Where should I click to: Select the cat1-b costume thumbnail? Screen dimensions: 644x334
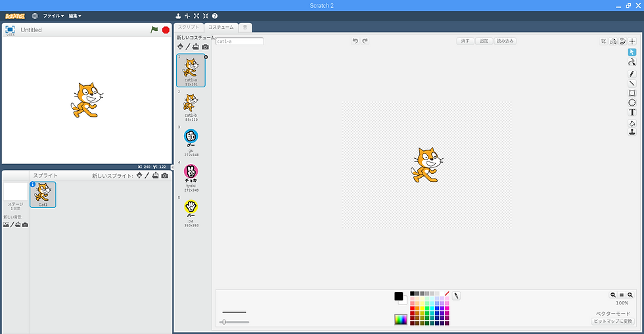click(x=191, y=106)
